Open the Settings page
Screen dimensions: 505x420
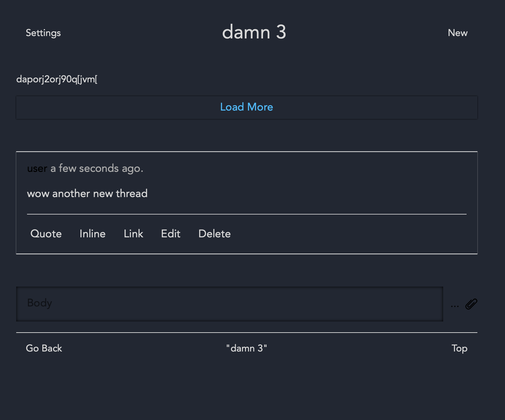(43, 33)
